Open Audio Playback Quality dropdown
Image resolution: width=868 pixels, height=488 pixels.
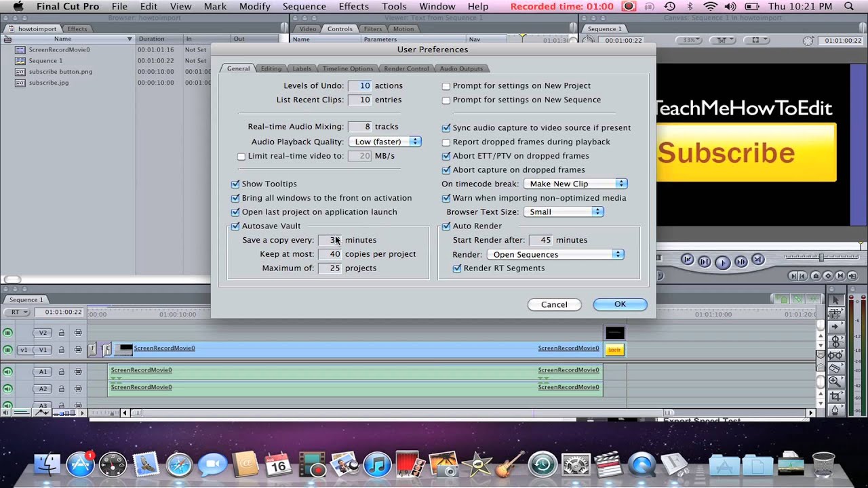(x=384, y=142)
